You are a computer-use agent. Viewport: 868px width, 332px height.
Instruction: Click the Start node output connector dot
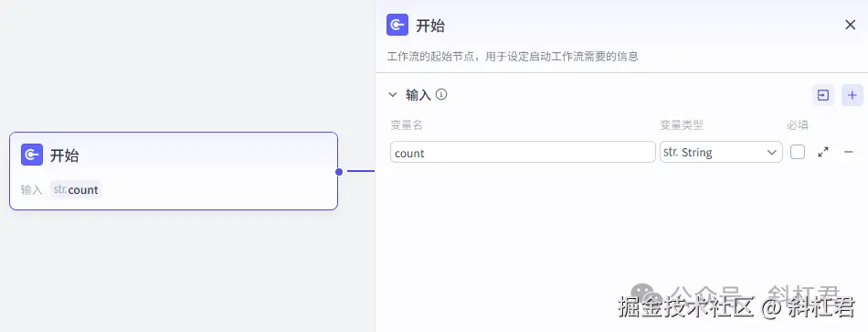[339, 171]
